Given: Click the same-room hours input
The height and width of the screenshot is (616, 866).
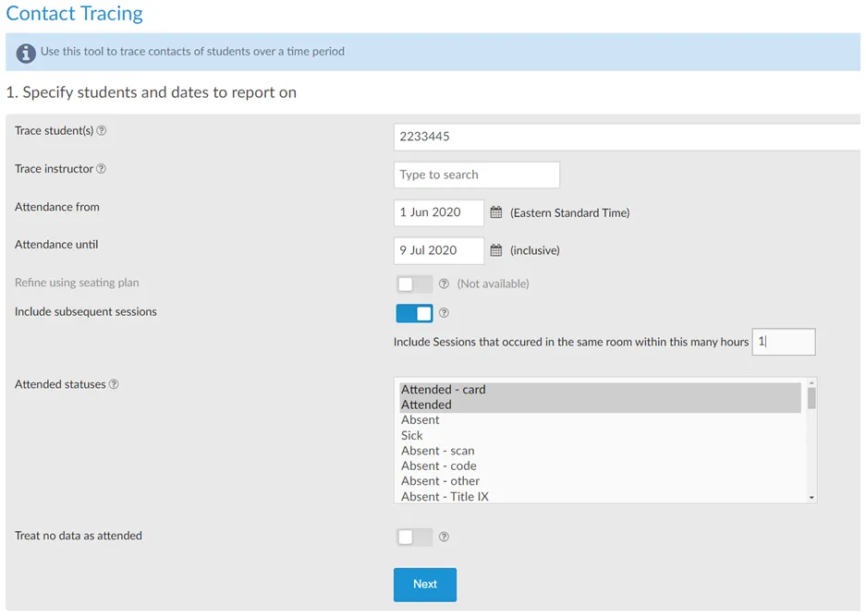Looking at the screenshot, I should (x=783, y=342).
